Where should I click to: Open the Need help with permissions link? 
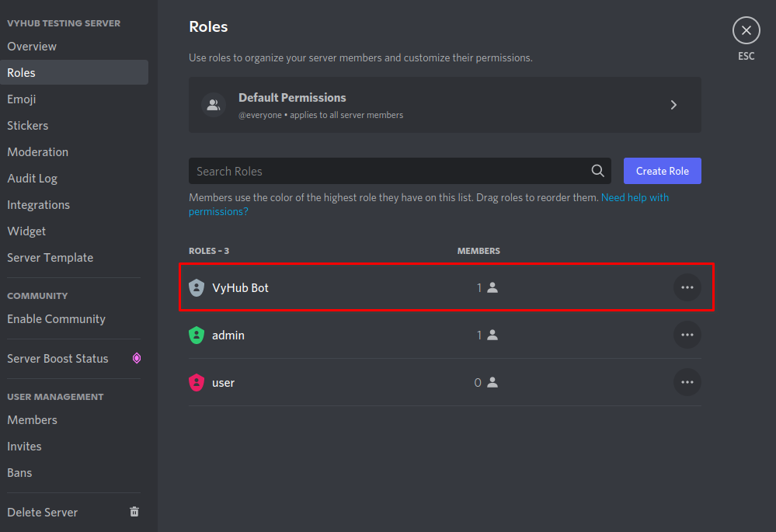635,197
